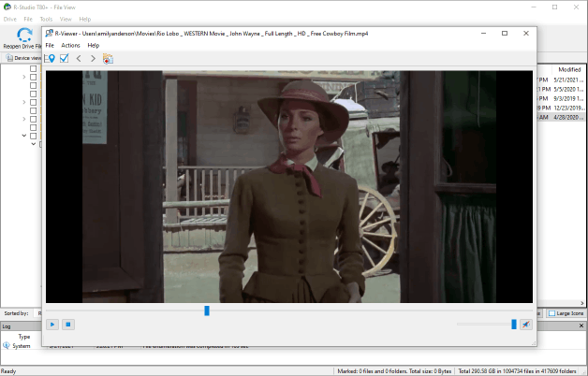Open the View menu in R-Studio

pos(66,19)
